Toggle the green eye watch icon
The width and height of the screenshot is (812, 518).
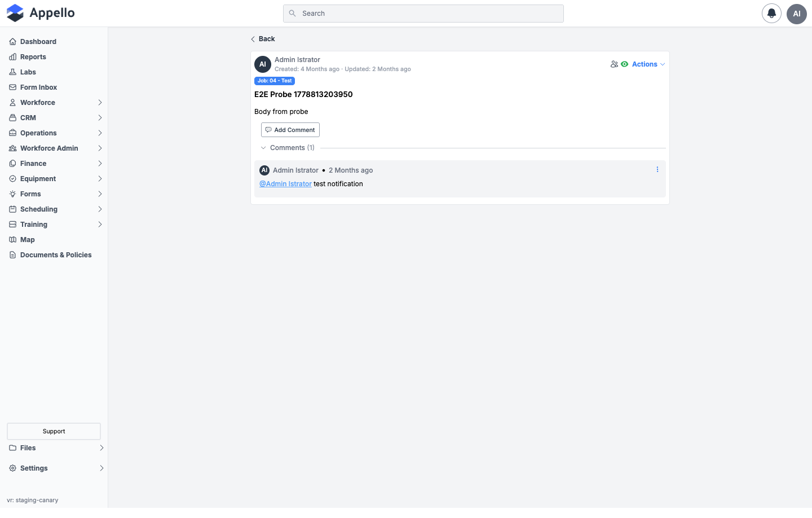click(x=625, y=64)
